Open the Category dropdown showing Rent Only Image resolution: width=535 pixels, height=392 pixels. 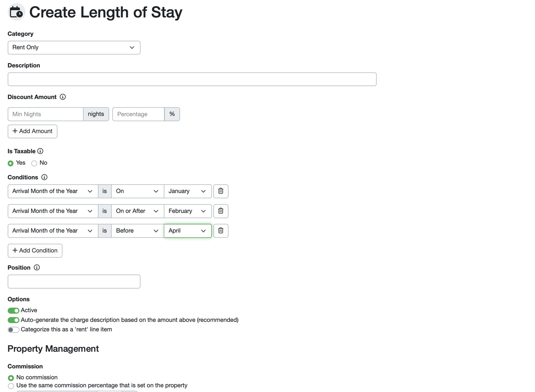74,47
